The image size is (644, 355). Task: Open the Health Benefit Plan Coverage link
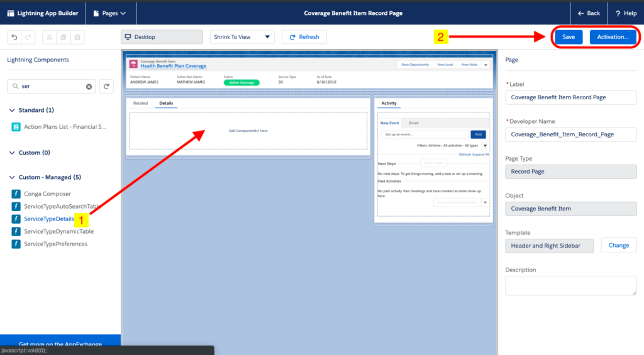[x=174, y=66]
